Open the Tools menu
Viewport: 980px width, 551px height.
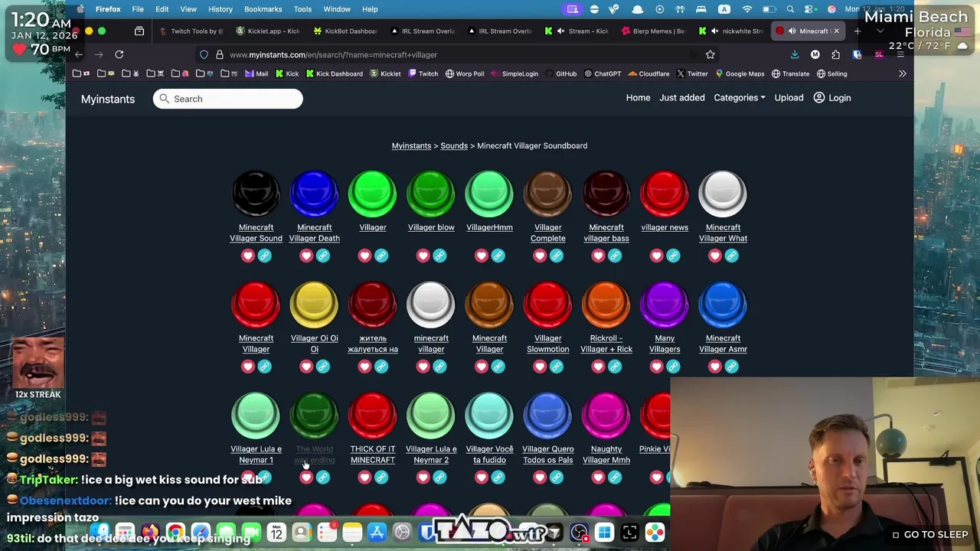[x=302, y=9]
